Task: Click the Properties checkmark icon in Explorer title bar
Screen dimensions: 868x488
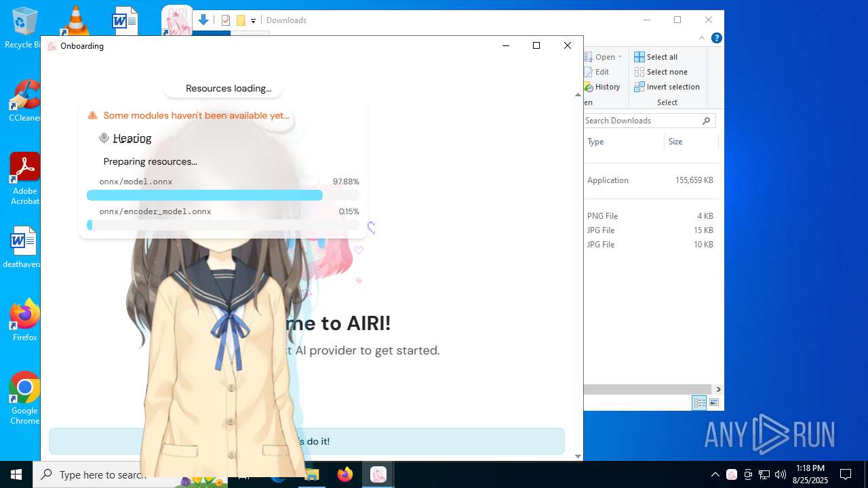Action: (226, 20)
